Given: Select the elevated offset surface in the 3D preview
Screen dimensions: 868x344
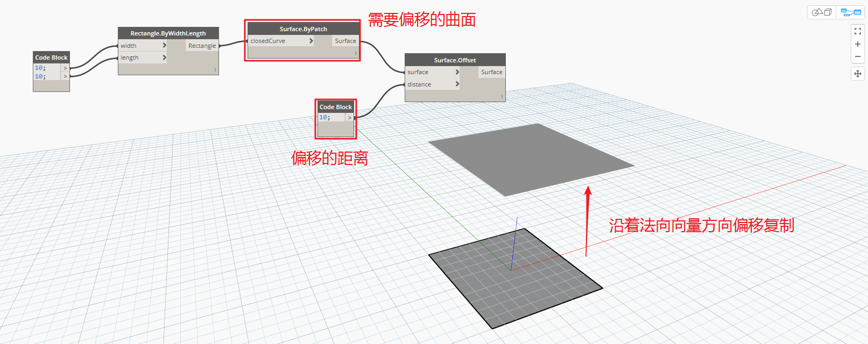Looking at the screenshot, I should [x=531, y=160].
